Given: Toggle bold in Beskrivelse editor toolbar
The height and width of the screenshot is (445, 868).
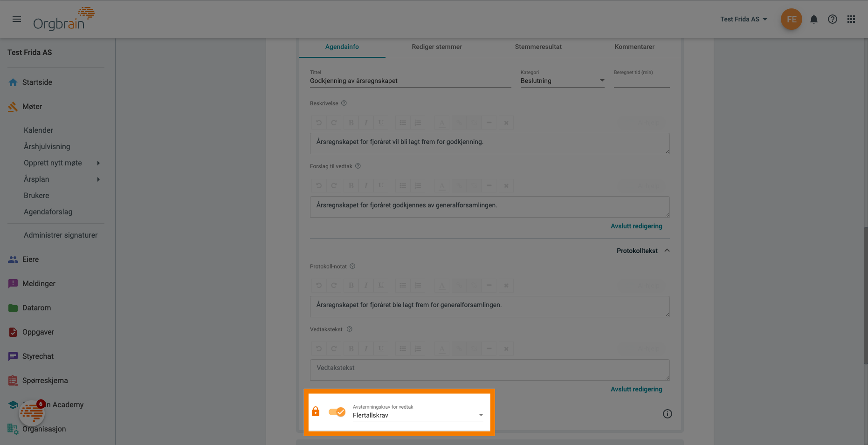Looking at the screenshot, I should (x=351, y=123).
